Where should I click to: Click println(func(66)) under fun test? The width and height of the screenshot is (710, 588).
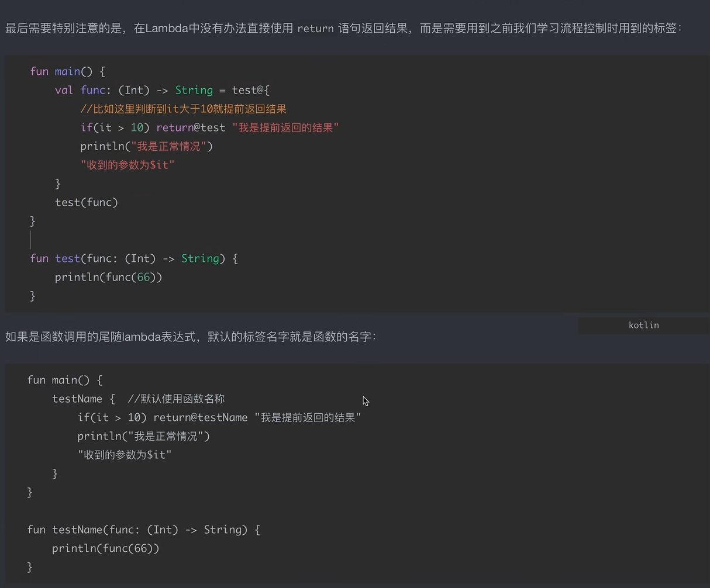(108, 277)
